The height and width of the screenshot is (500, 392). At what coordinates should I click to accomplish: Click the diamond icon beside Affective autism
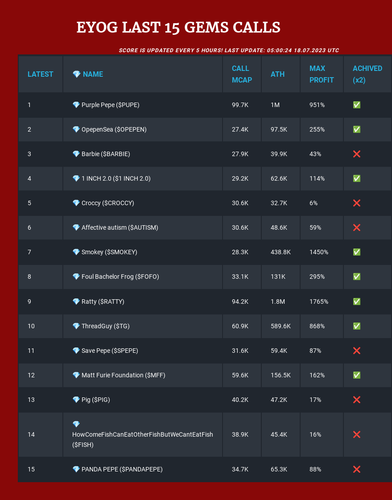click(x=76, y=227)
